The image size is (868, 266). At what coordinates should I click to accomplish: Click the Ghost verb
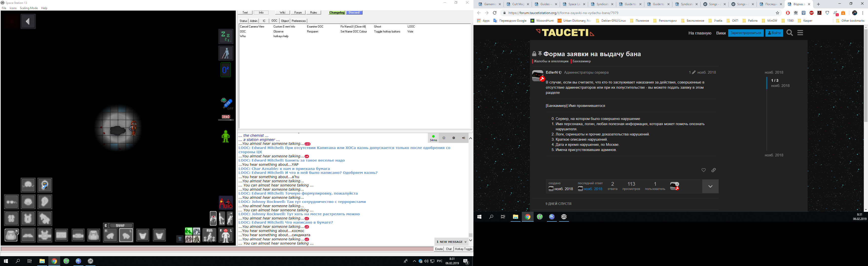pyautogui.click(x=378, y=27)
